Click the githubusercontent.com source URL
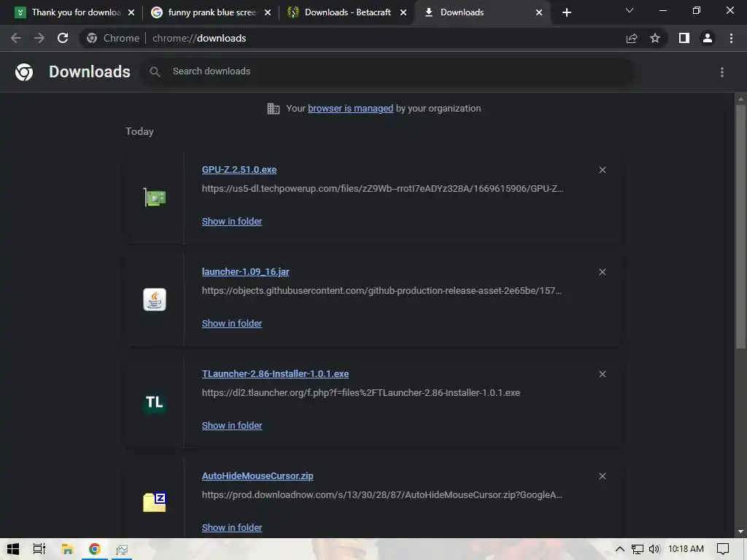747x560 pixels. (382, 291)
